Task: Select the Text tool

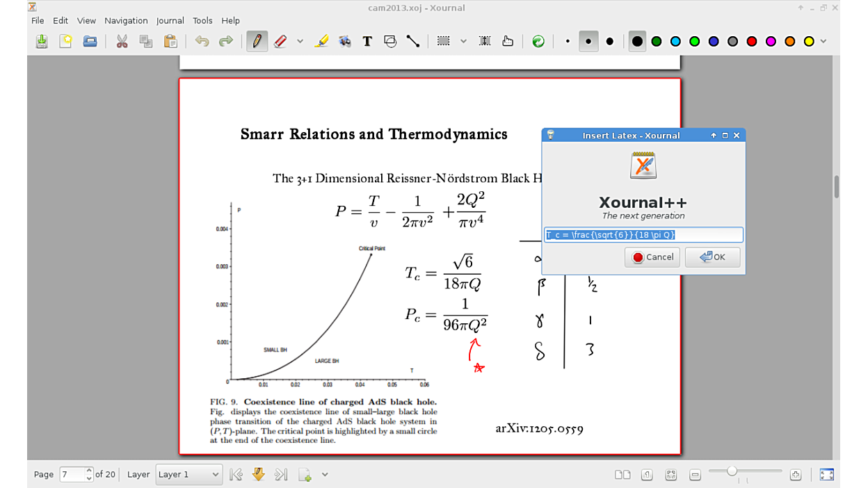Action: [367, 42]
